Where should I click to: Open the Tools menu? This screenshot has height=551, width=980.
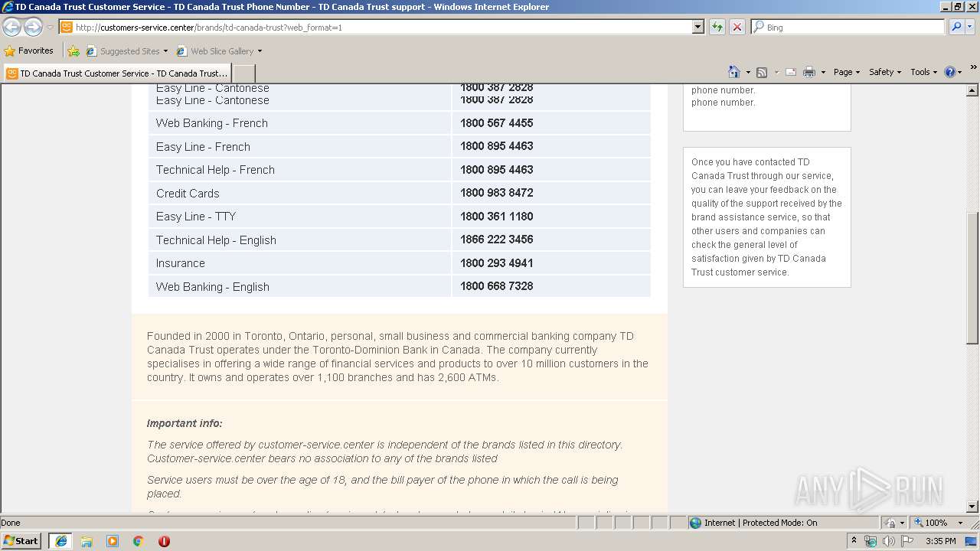coord(923,72)
